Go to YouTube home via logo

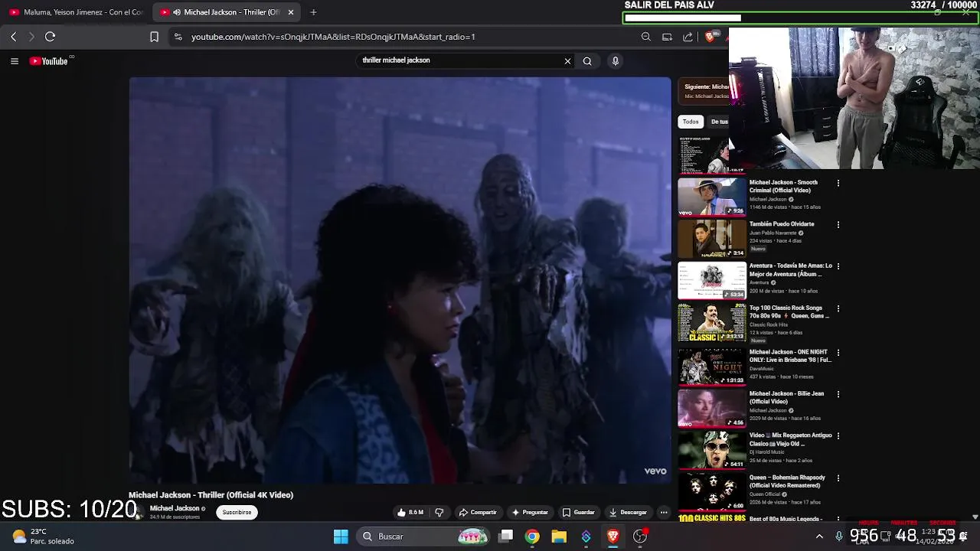coord(48,61)
